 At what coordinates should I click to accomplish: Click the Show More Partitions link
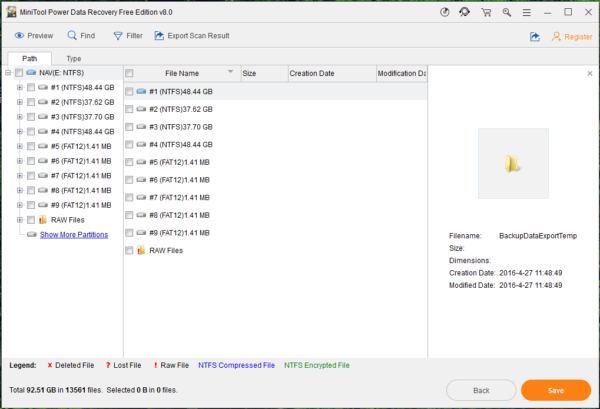tap(74, 235)
